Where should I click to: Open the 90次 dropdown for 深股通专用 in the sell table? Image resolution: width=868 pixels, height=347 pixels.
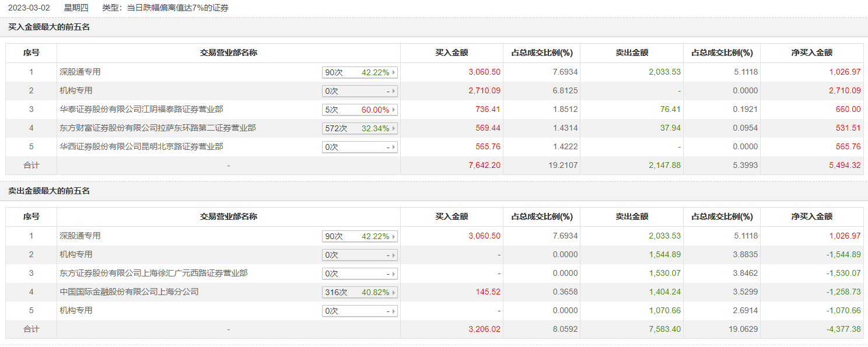360,236
